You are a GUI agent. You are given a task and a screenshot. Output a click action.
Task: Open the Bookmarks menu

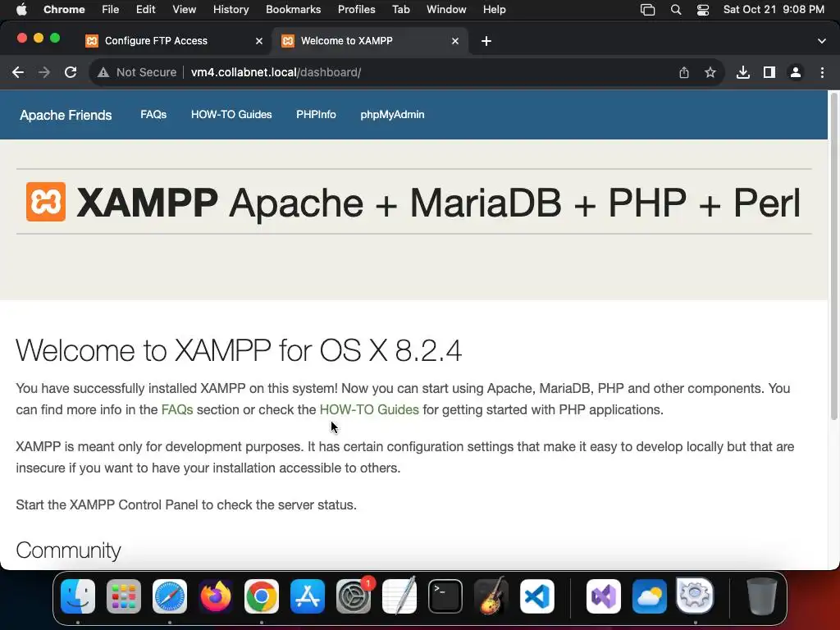[x=293, y=10]
